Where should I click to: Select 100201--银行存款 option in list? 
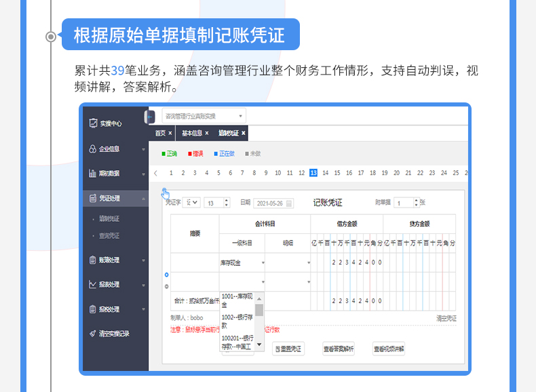pyautogui.click(x=237, y=342)
